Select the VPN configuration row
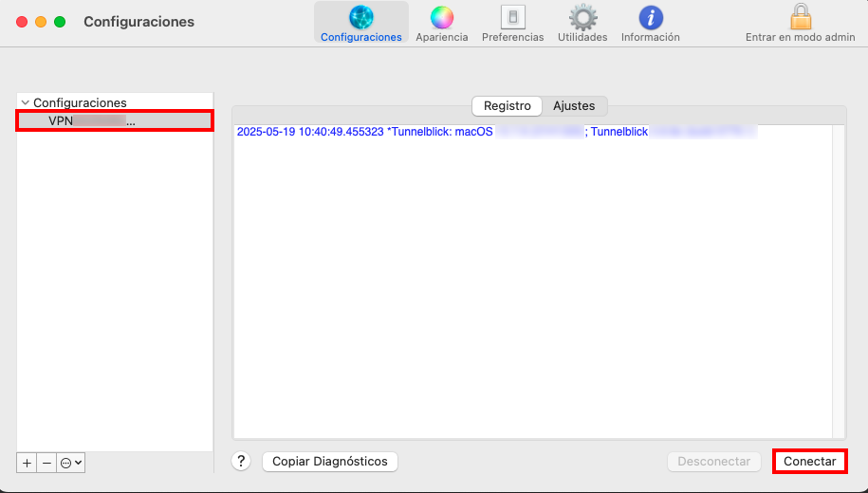 click(115, 120)
